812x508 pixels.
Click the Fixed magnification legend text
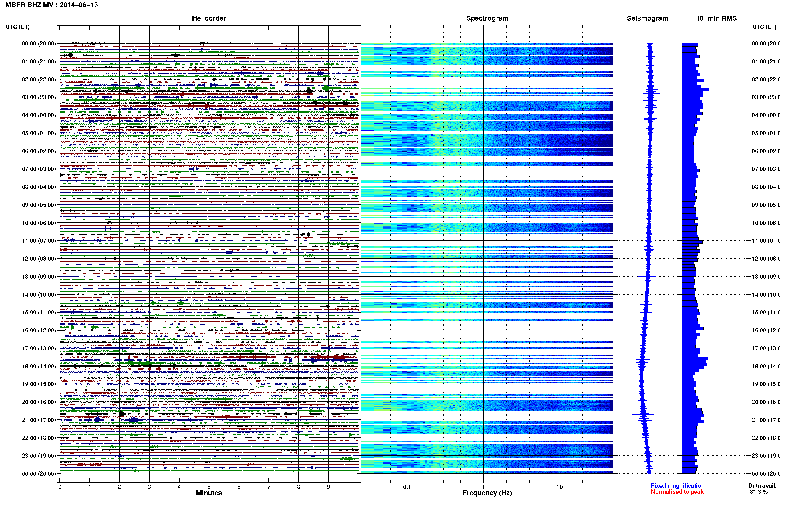pyautogui.click(x=678, y=486)
